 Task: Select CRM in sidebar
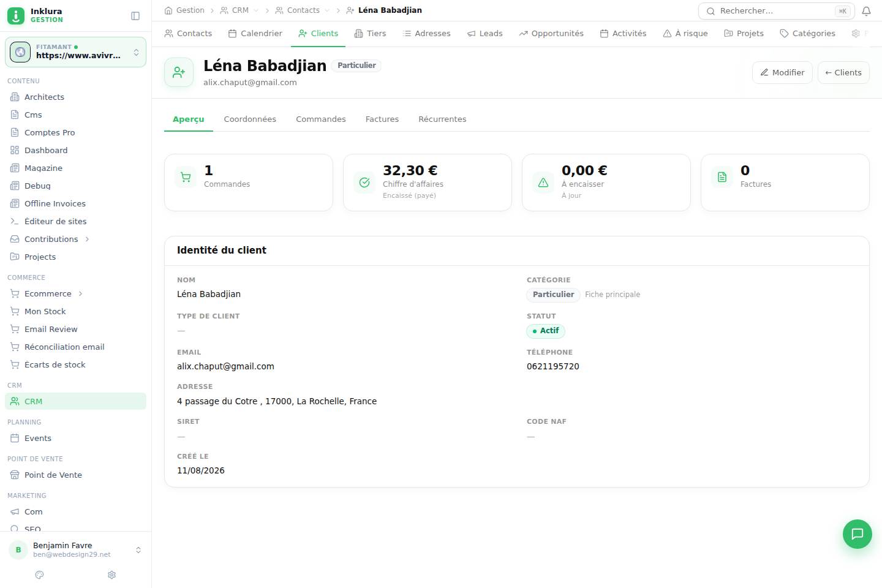click(76, 401)
